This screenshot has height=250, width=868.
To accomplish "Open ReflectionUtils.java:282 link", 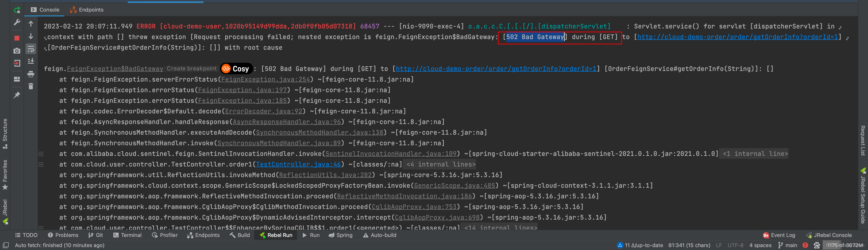I will [x=325, y=175].
